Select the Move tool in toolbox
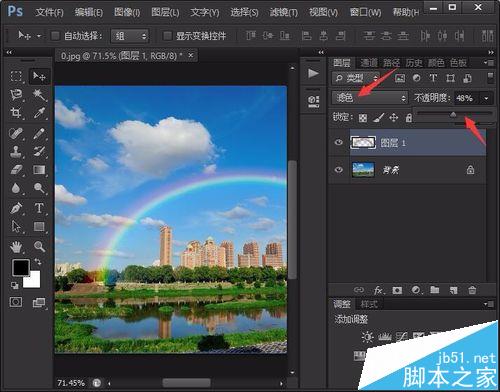Viewport: 500px width, 392px height. pos(39,76)
